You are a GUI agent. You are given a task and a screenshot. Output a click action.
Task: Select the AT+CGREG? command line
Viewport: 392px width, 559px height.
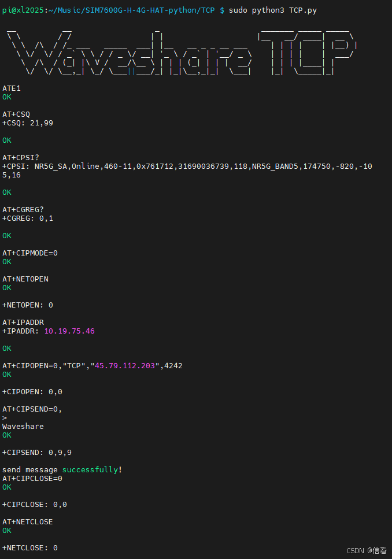[x=23, y=210]
